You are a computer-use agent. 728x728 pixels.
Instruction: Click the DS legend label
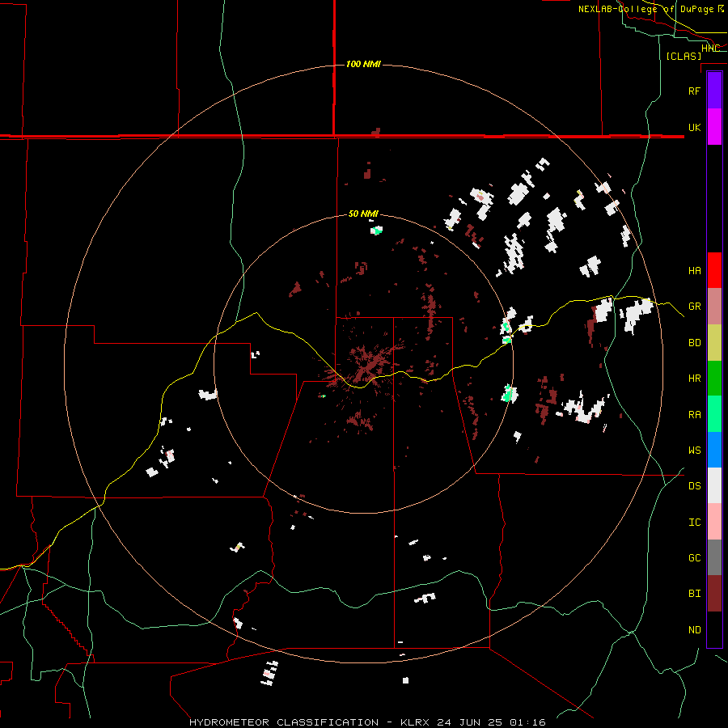click(695, 486)
